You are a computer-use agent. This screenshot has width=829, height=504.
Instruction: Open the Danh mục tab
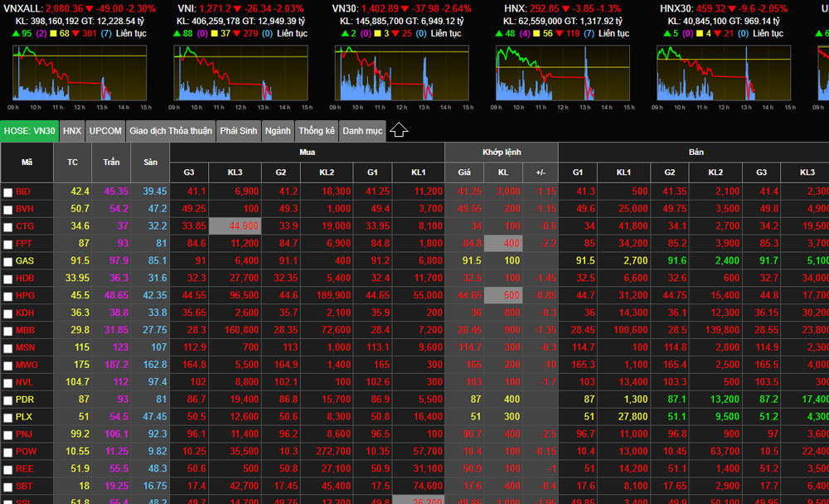click(362, 131)
